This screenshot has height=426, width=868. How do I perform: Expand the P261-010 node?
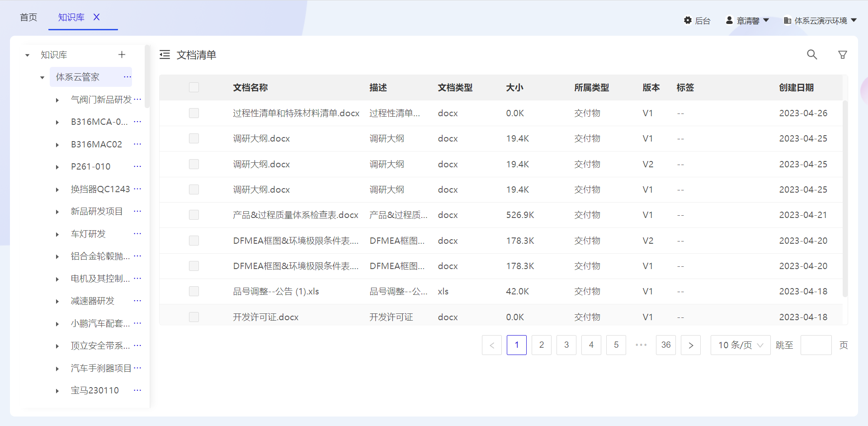pyautogui.click(x=57, y=167)
